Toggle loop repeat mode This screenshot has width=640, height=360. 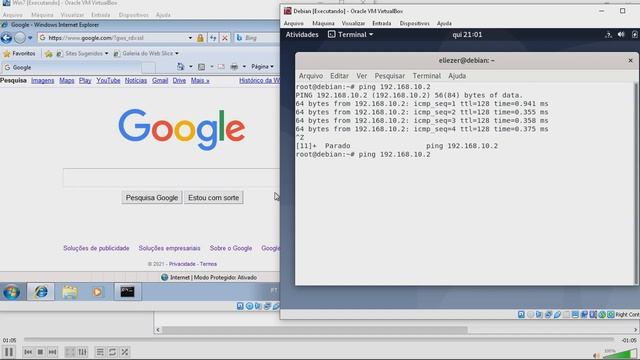click(112, 352)
